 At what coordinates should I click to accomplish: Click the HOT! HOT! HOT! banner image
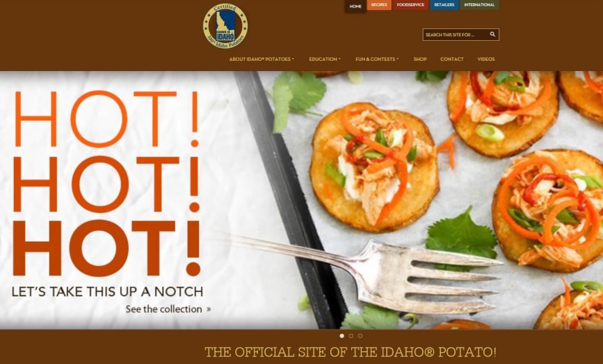click(x=301, y=200)
